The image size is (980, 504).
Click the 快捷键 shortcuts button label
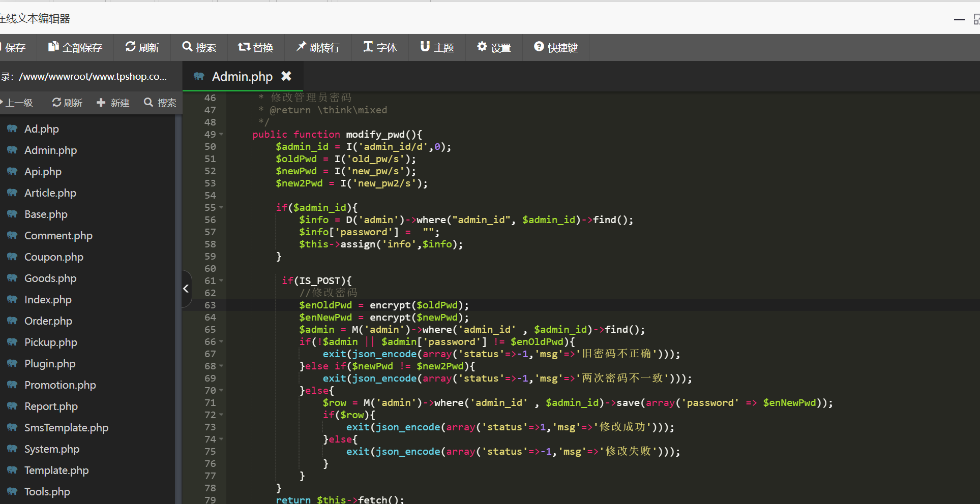click(563, 48)
